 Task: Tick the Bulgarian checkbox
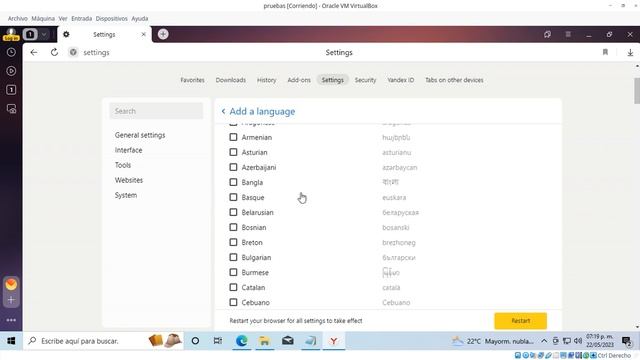[x=233, y=257]
